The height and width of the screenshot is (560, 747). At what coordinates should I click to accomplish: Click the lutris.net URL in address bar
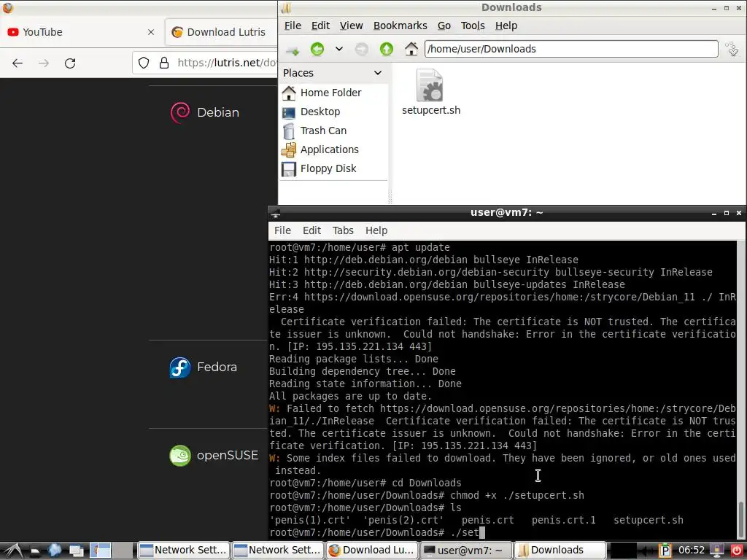pos(227,63)
